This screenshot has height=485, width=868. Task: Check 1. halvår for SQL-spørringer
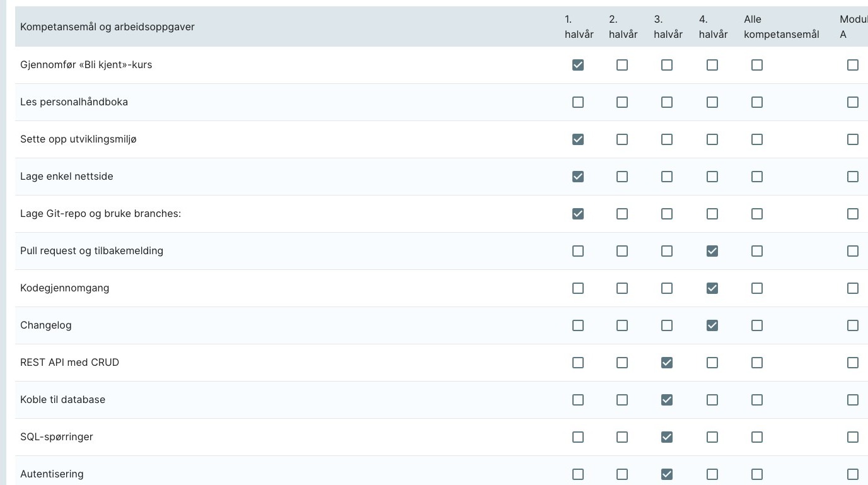(x=577, y=437)
